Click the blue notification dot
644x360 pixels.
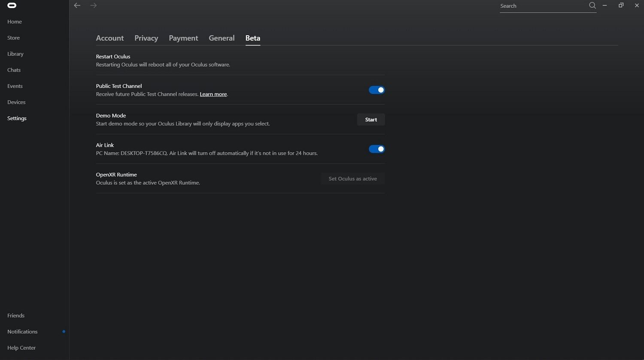tap(64, 331)
